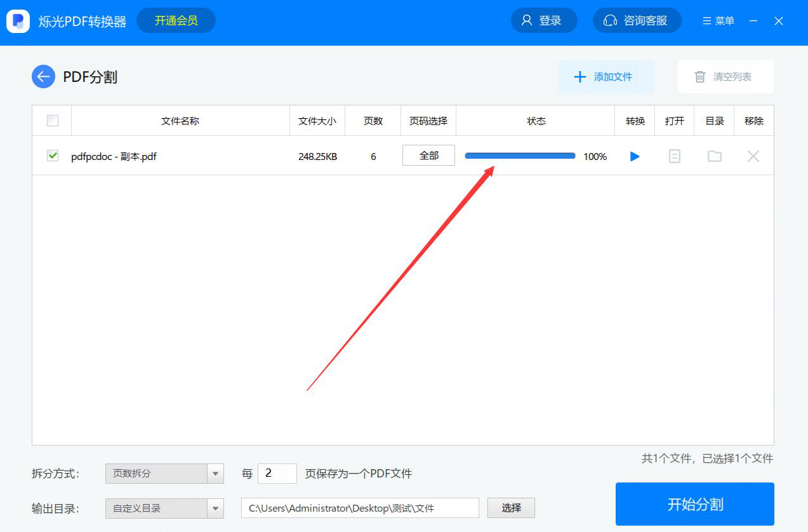Toggle the select-all checkbox in the table header
This screenshot has width=808, height=532.
[53, 121]
